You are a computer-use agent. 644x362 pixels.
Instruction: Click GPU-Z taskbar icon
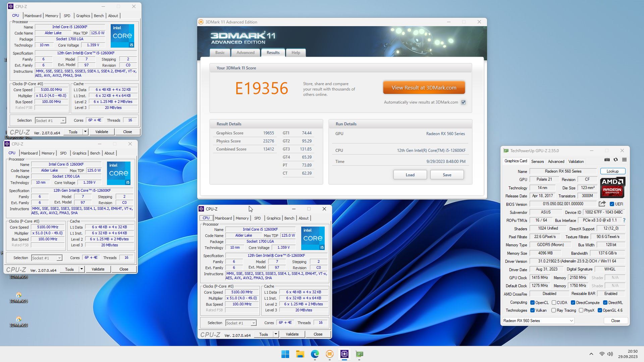pyautogui.click(x=359, y=354)
